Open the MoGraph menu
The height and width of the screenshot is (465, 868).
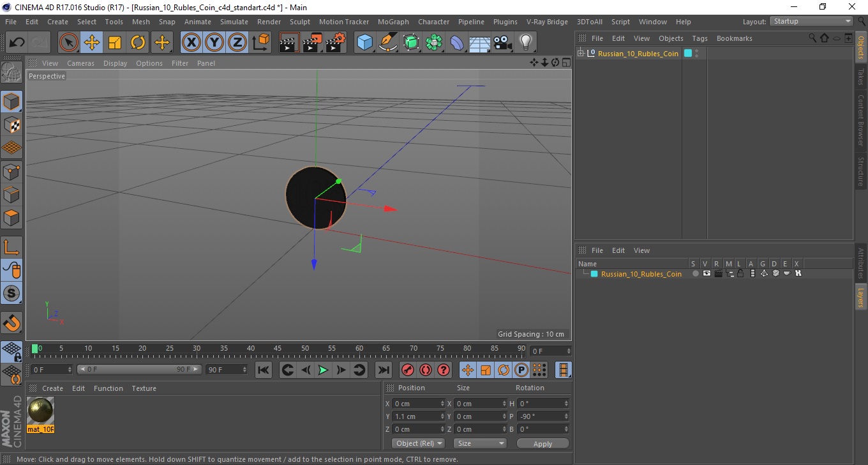click(393, 22)
